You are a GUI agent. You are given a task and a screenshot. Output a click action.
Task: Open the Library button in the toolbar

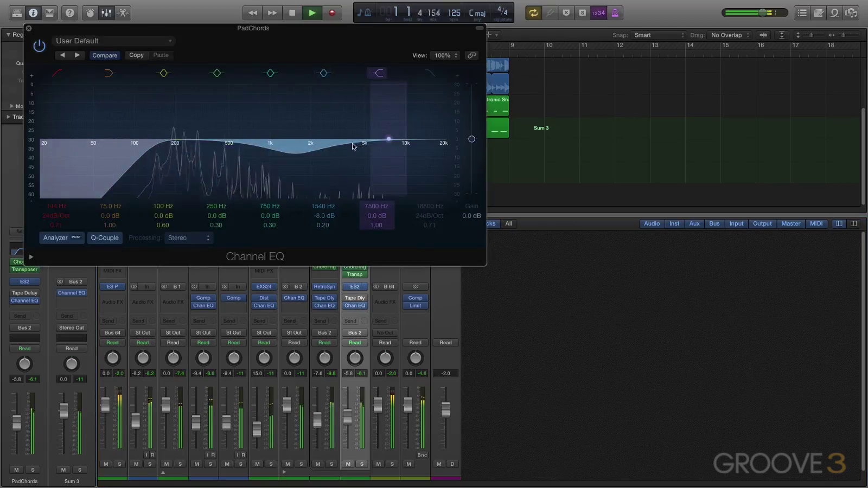(x=17, y=12)
